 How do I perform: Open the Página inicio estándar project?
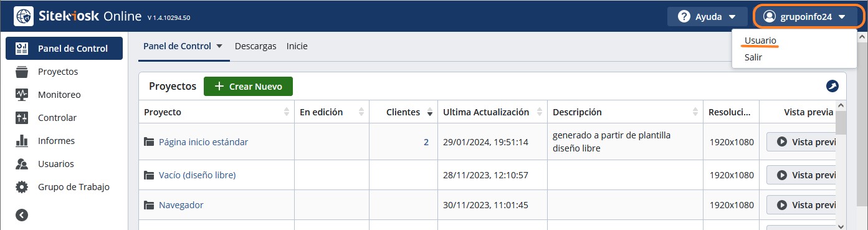click(x=203, y=142)
